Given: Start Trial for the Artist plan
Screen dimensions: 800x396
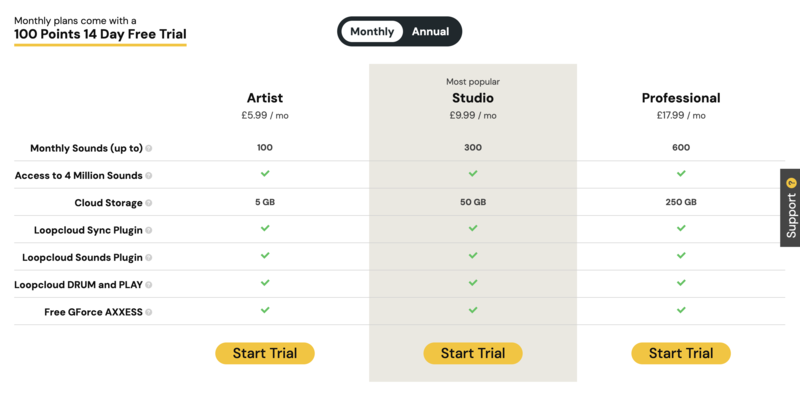Looking at the screenshot, I should 265,353.
